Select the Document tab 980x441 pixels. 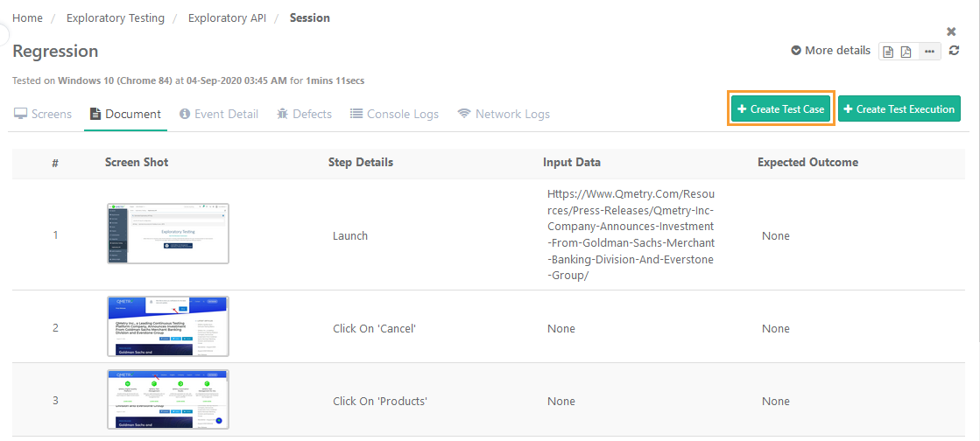pyautogui.click(x=125, y=115)
